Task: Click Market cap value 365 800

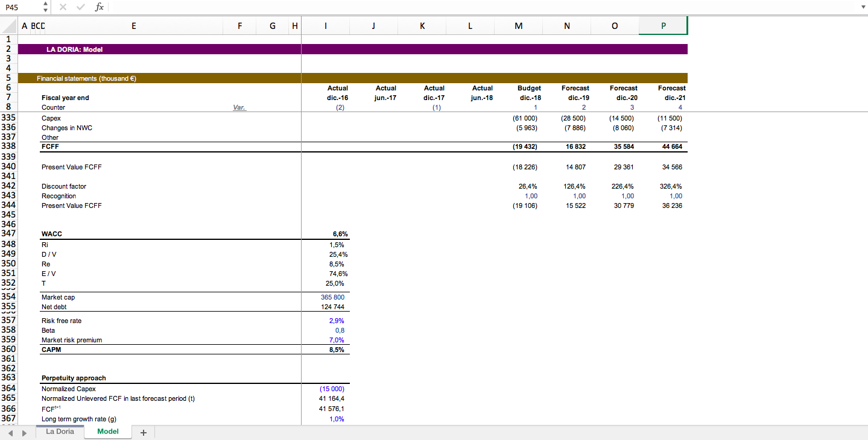Action: 332,297
